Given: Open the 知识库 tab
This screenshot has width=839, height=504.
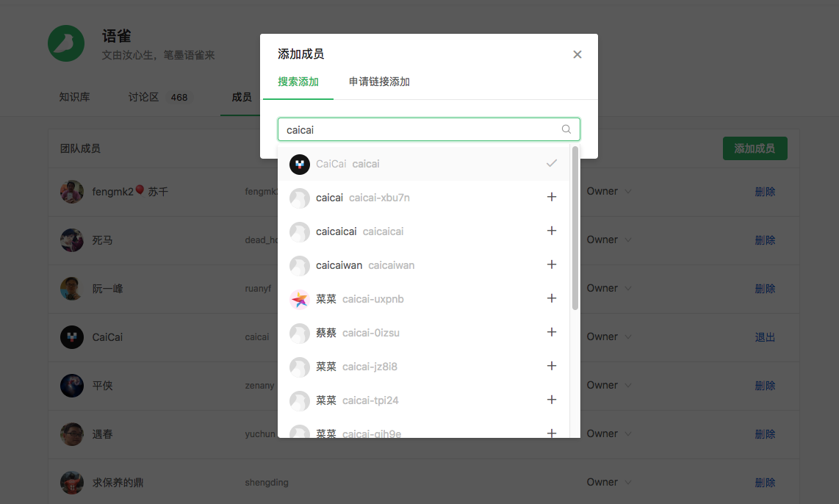Looking at the screenshot, I should [75, 97].
